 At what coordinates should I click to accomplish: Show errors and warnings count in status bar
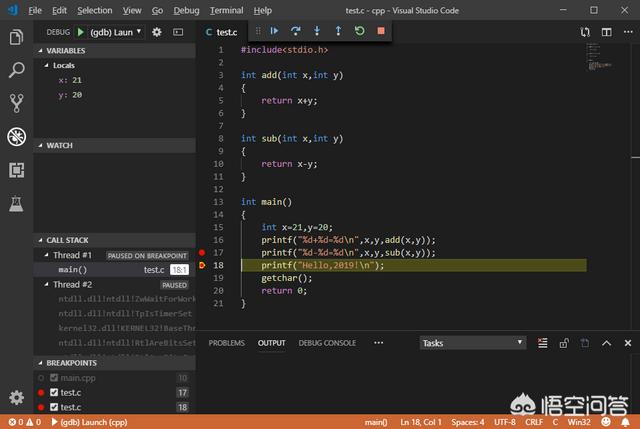(24, 422)
